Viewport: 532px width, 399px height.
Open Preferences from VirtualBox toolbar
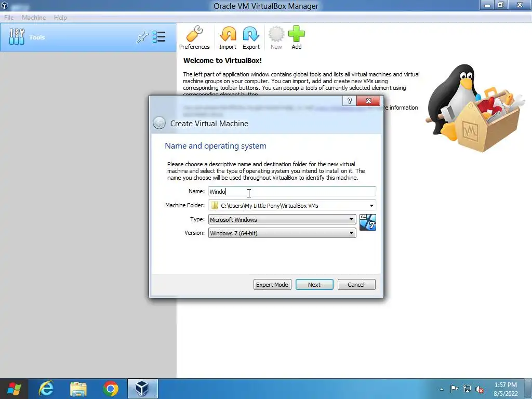point(194,37)
